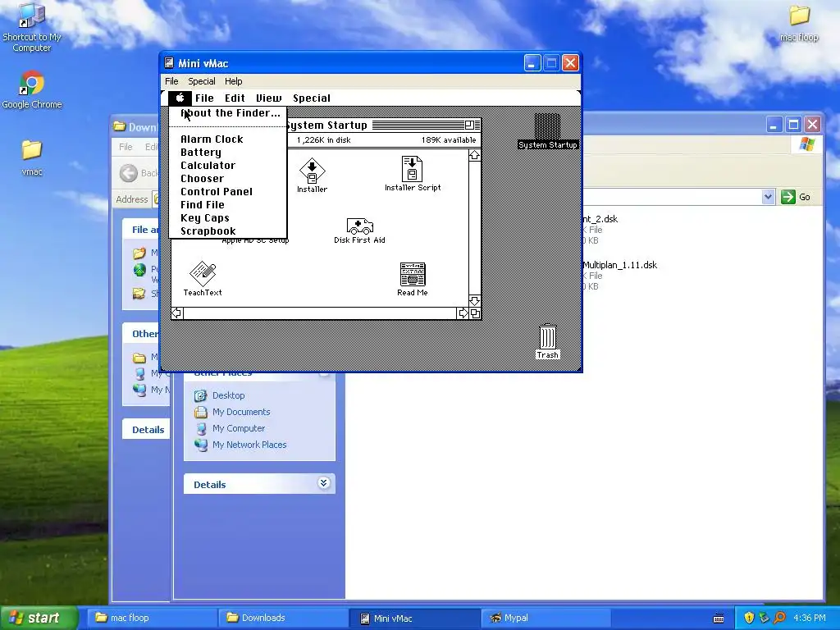Click the system tray clock
Viewport: 840px width, 630px height.
coord(809,619)
